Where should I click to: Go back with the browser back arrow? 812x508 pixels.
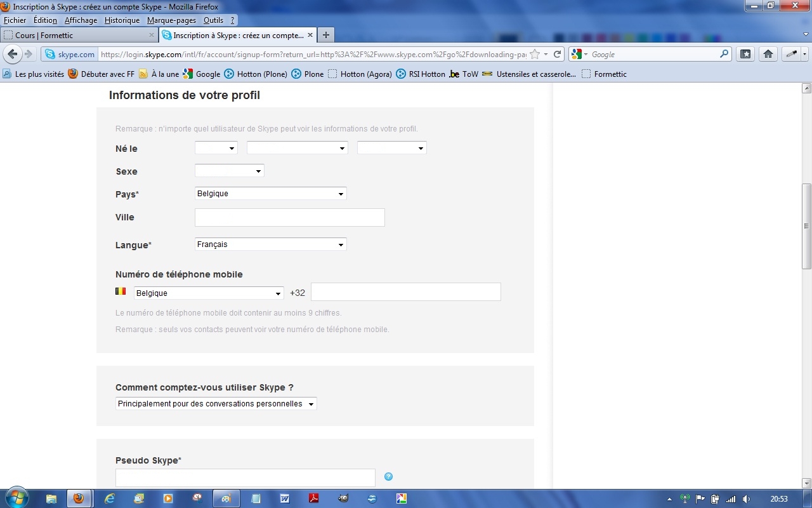(x=13, y=54)
